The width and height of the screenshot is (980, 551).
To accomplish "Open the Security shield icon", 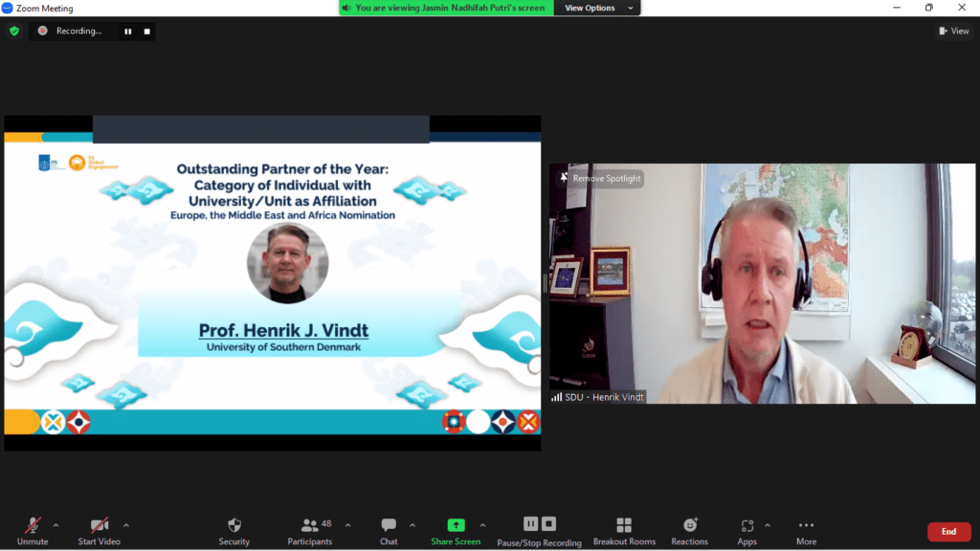I will point(234,525).
